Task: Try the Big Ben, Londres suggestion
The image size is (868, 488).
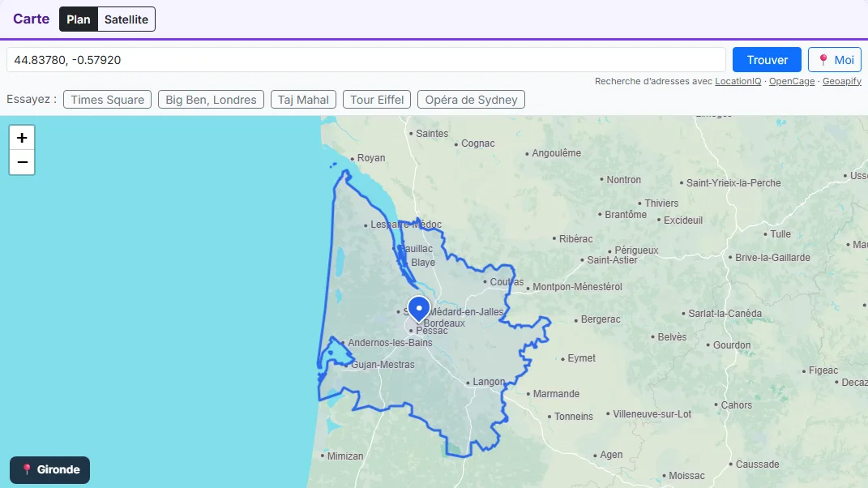Action: click(x=211, y=100)
